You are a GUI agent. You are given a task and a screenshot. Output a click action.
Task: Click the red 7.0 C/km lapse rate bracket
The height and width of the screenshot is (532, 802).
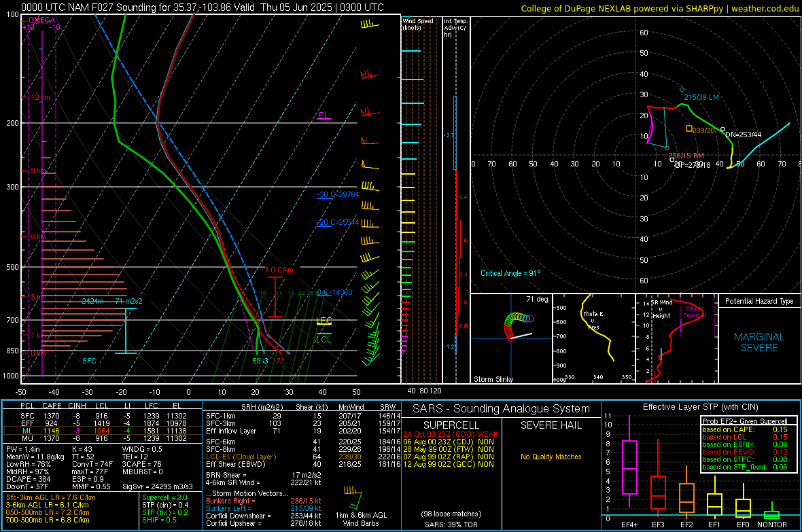(275, 297)
